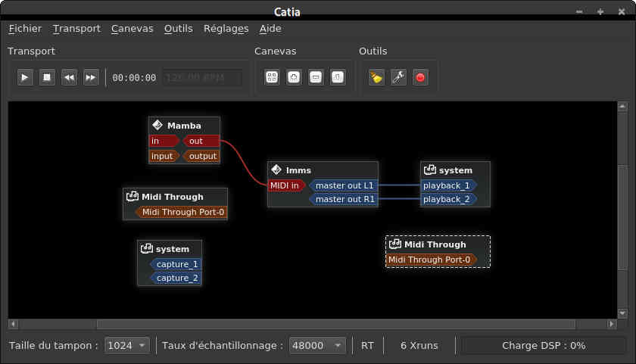
Task: Click the fourth Canevas toolbar icon
Action: pyautogui.click(x=338, y=77)
